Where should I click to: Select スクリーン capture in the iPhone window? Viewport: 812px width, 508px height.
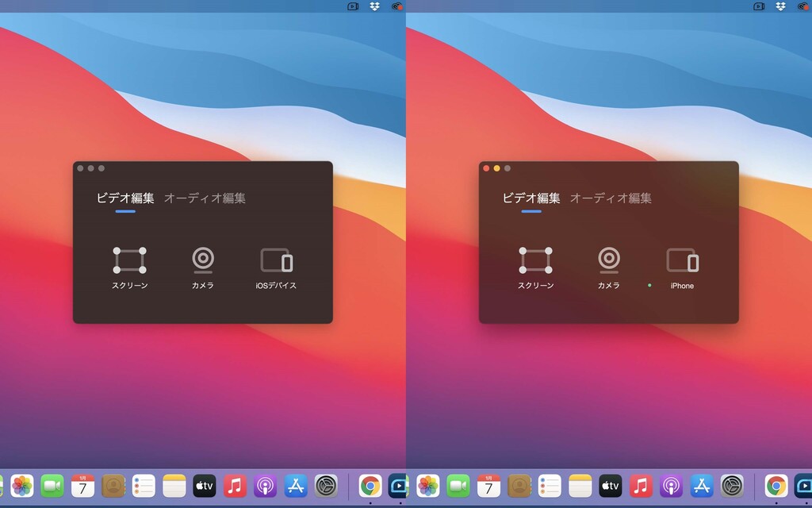pyautogui.click(x=535, y=267)
